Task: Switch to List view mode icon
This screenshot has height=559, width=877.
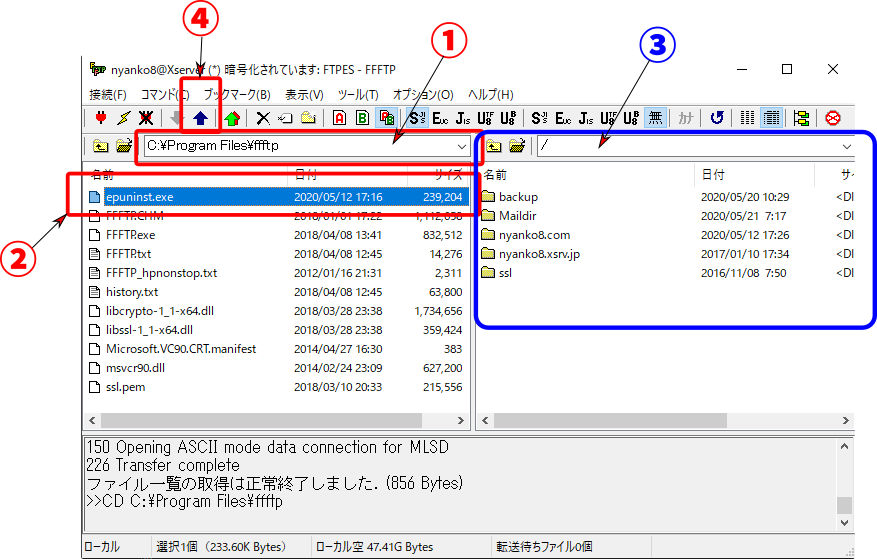Action: coord(747,118)
